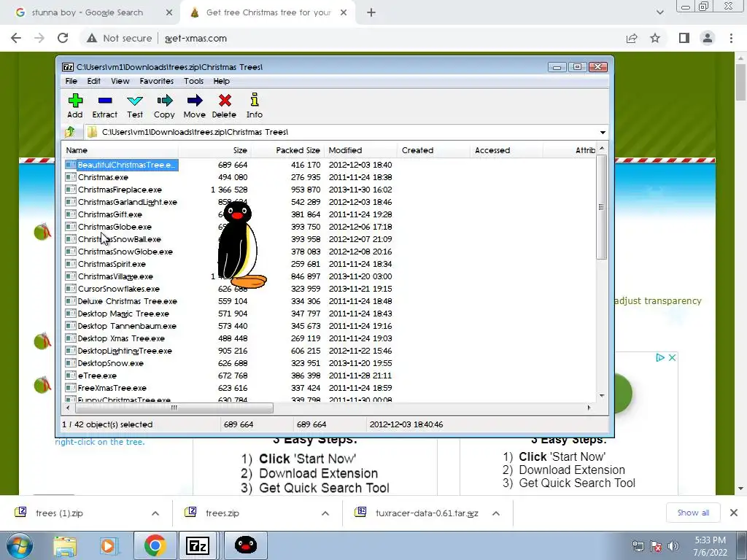The height and width of the screenshot is (560, 747).
Task: Click the Windows Start orb
Action: click(x=20, y=545)
